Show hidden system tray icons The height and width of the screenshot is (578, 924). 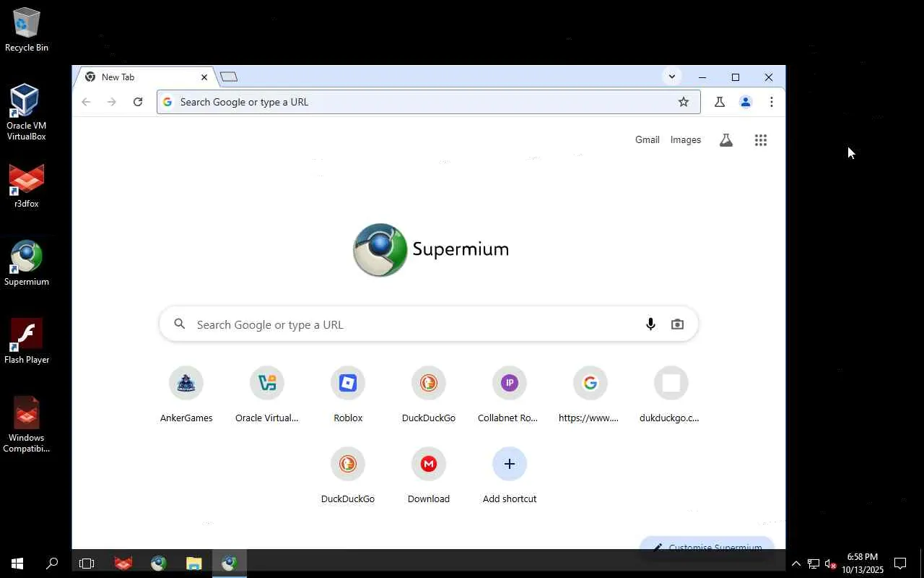[x=796, y=564]
